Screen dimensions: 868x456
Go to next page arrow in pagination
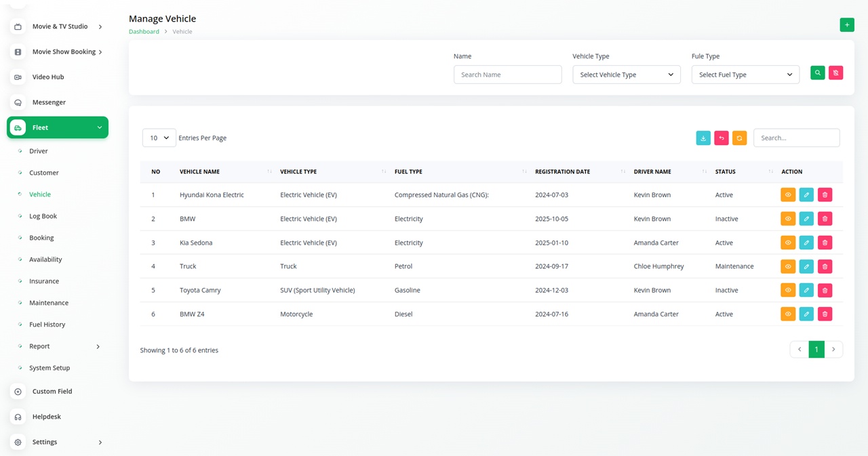pos(833,350)
